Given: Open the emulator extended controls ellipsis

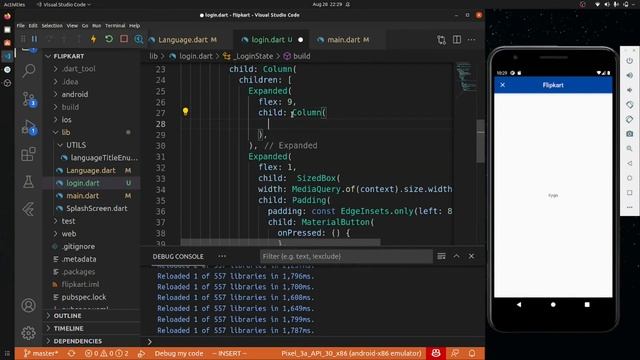Looking at the screenshot, I should 630,207.
